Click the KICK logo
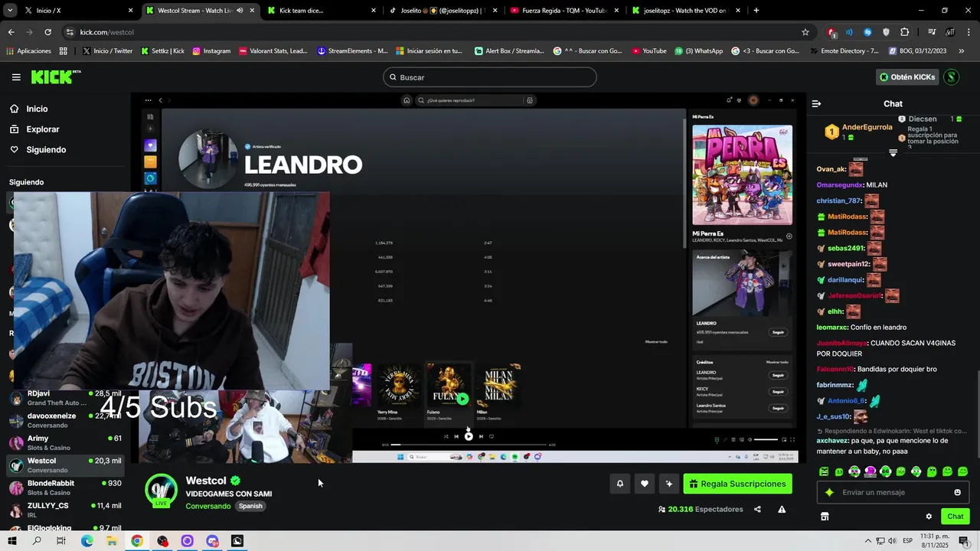The width and height of the screenshot is (980, 551). coord(55,77)
